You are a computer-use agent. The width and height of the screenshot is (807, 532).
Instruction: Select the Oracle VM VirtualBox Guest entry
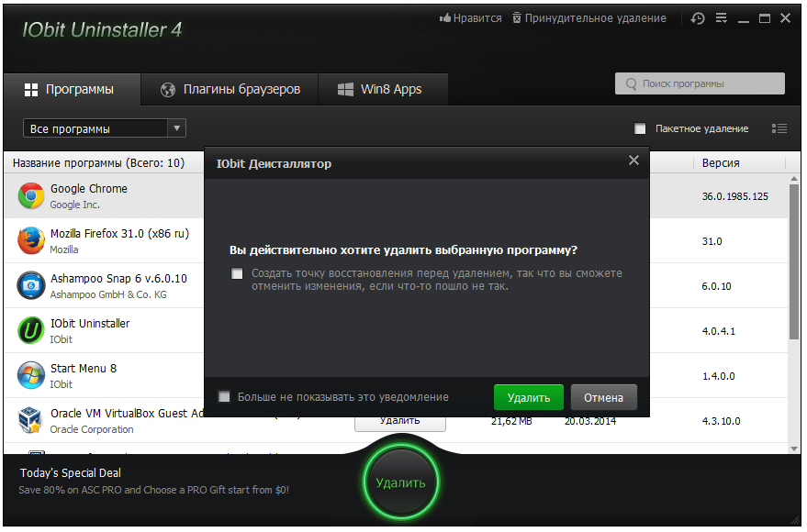(127, 414)
